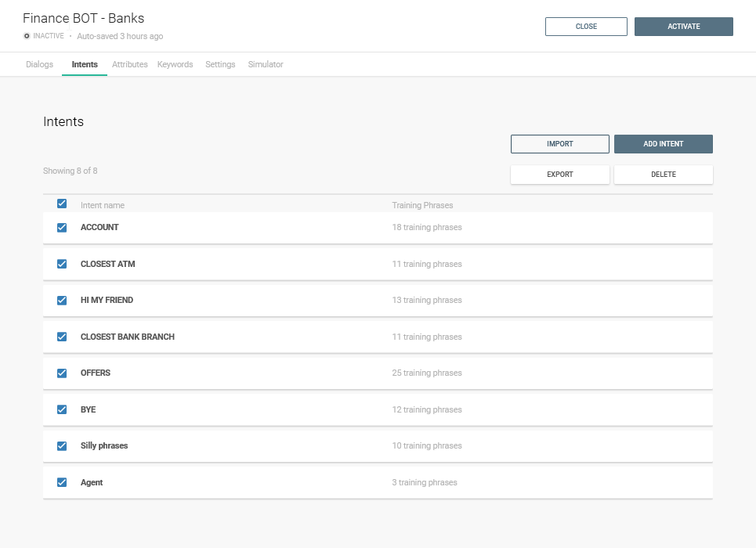Click the Inactive status icon
756x548 pixels.
pyautogui.click(x=27, y=37)
